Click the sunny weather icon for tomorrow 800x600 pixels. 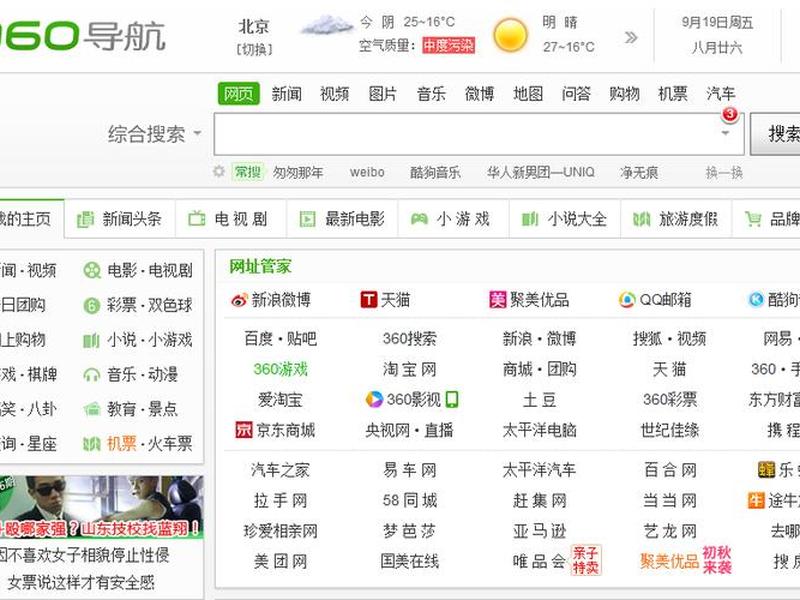tap(510, 35)
